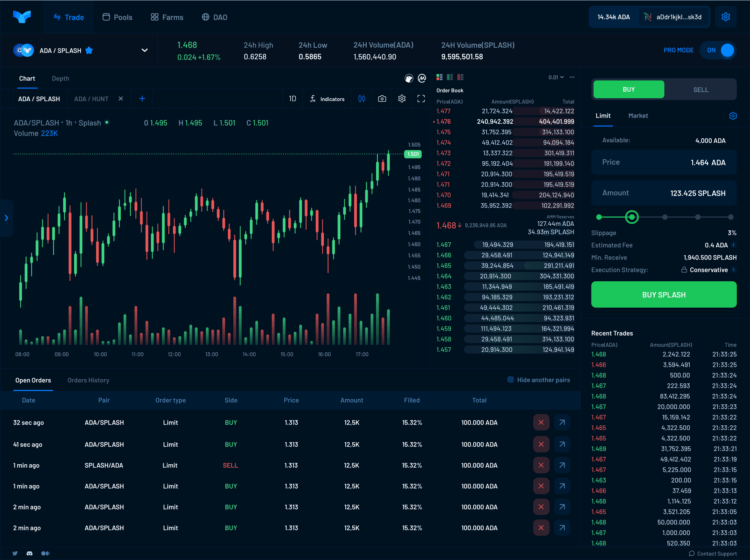
Task: Favorite star next to ADA / SPLASH
Action: click(89, 51)
